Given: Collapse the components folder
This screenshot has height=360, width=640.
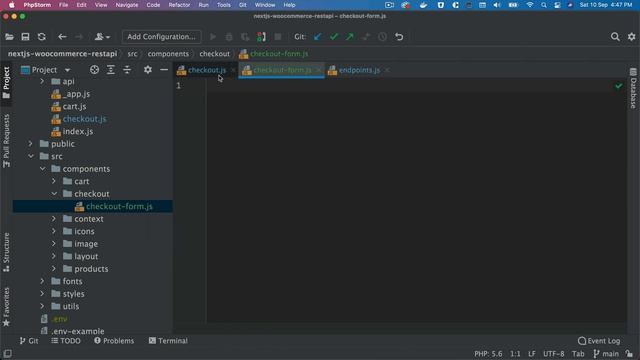Looking at the screenshot, I should pos(42,169).
